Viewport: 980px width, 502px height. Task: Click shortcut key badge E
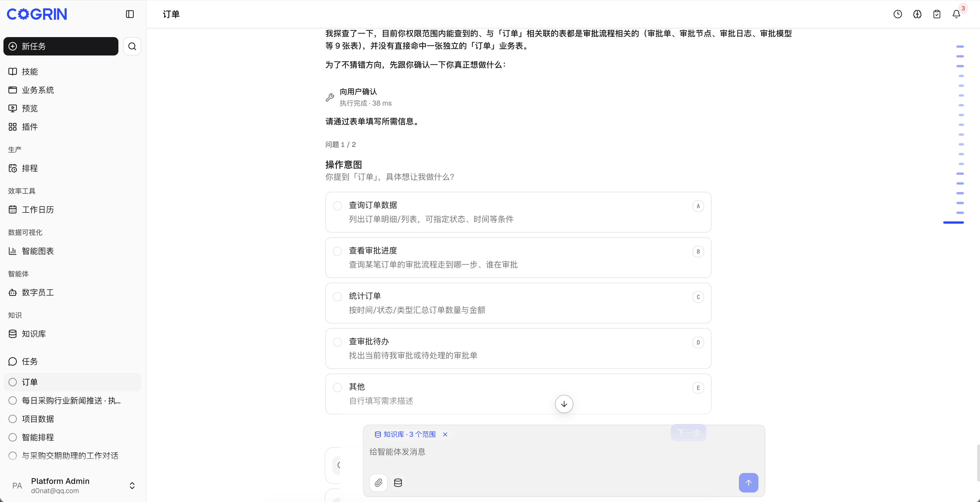pyautogui.click(x=698, y=388)
